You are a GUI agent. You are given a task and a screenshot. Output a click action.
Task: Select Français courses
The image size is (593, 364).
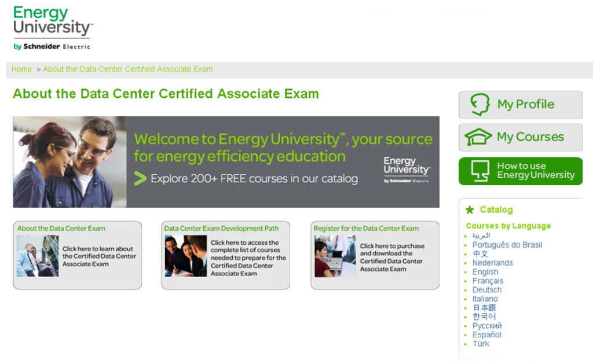(x=488, y=281)
